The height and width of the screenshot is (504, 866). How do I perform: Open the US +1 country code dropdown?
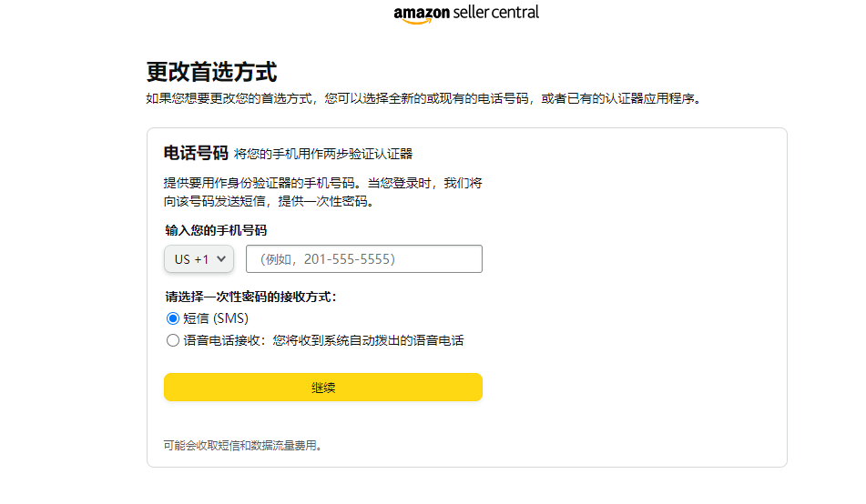199,259
